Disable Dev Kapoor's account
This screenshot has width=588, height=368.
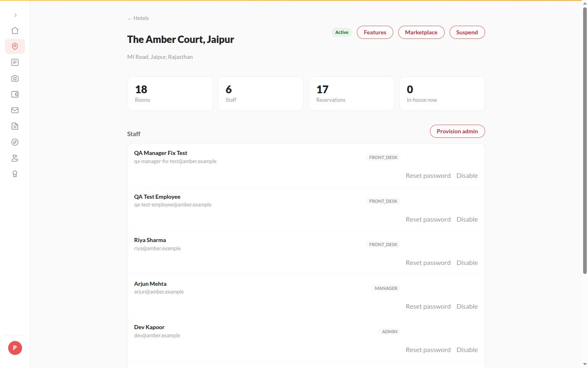(x=467, y=350)
